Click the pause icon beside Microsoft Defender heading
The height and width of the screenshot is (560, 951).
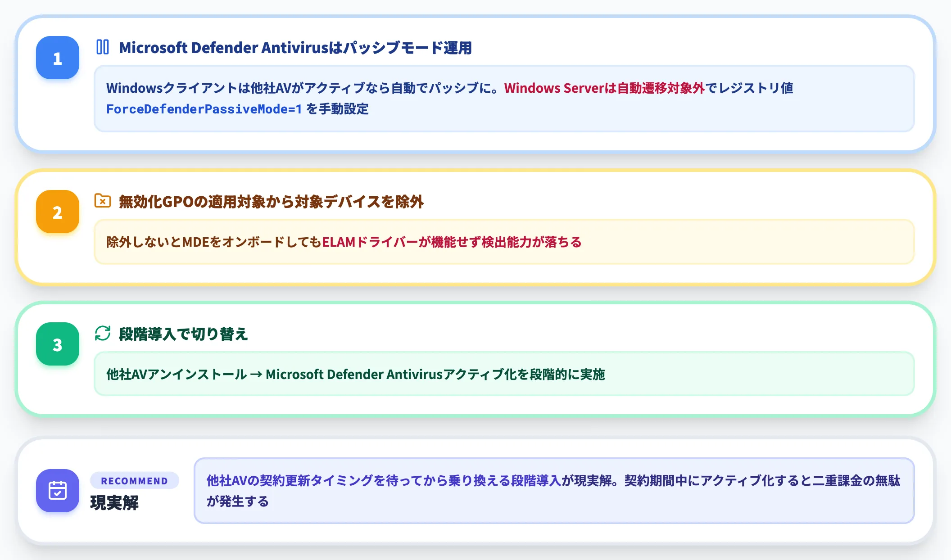(x=103, y=47)
